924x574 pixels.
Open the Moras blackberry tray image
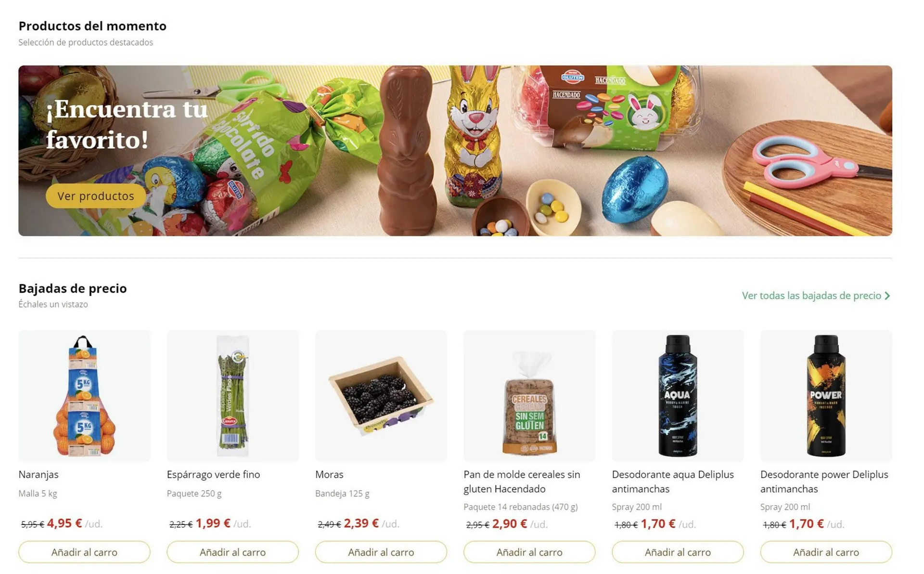[381, 396]
